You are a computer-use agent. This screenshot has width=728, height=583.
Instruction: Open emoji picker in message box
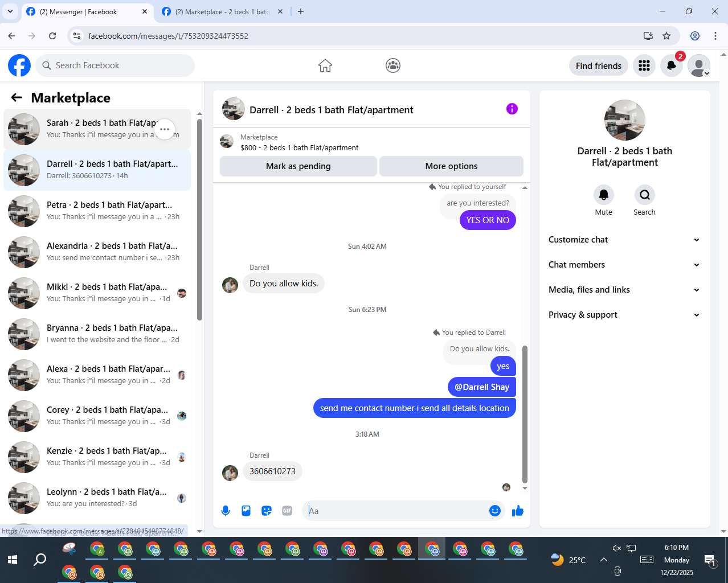point(495,511)
